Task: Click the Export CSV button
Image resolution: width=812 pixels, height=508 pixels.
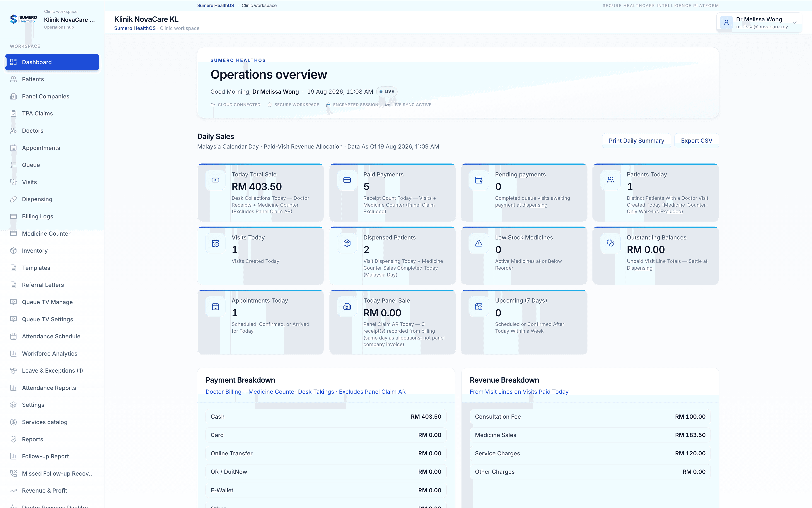Action: coord(696,141)
